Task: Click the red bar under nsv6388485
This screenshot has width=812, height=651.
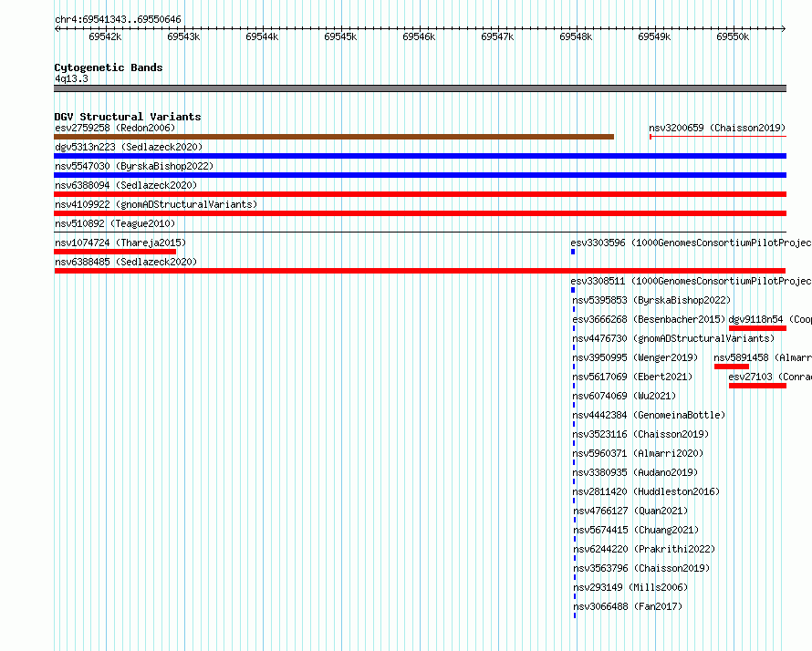Action: (420, 271)
